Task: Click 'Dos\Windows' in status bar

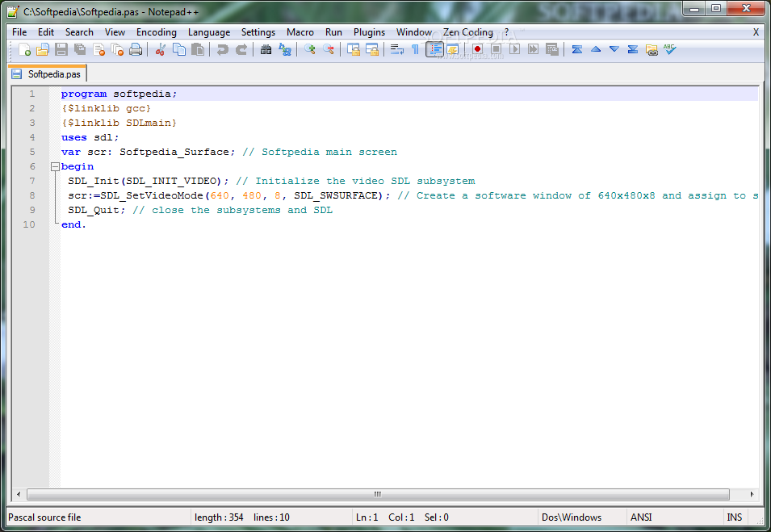Action: (572, 517)
